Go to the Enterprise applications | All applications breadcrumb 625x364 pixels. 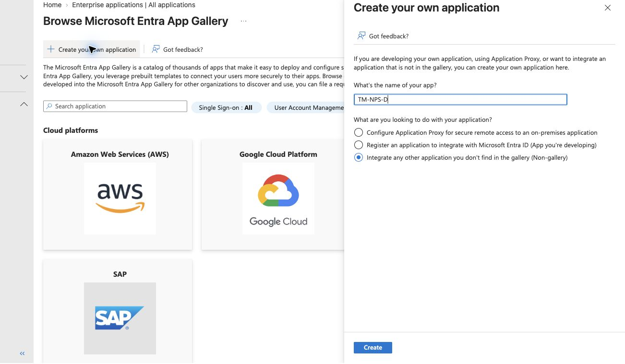[x=133, y=5]
